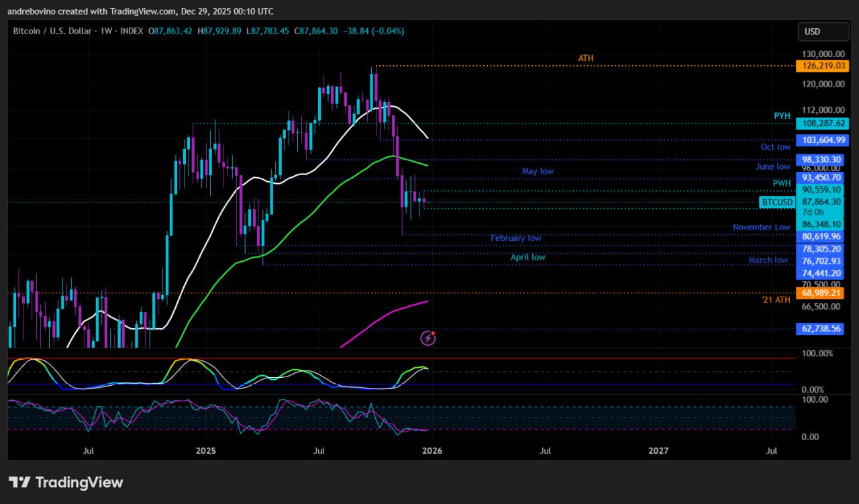Select the June low text label

click(773, 167)
